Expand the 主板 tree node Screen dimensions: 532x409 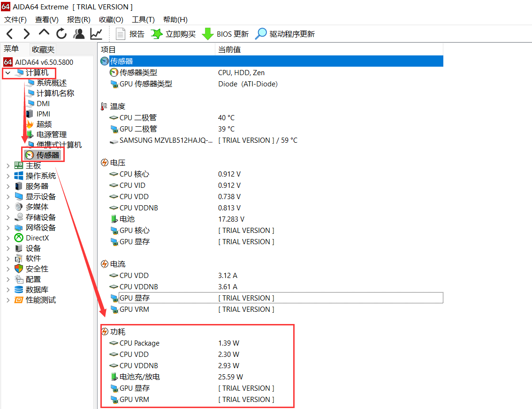click(x=8, y=166)
